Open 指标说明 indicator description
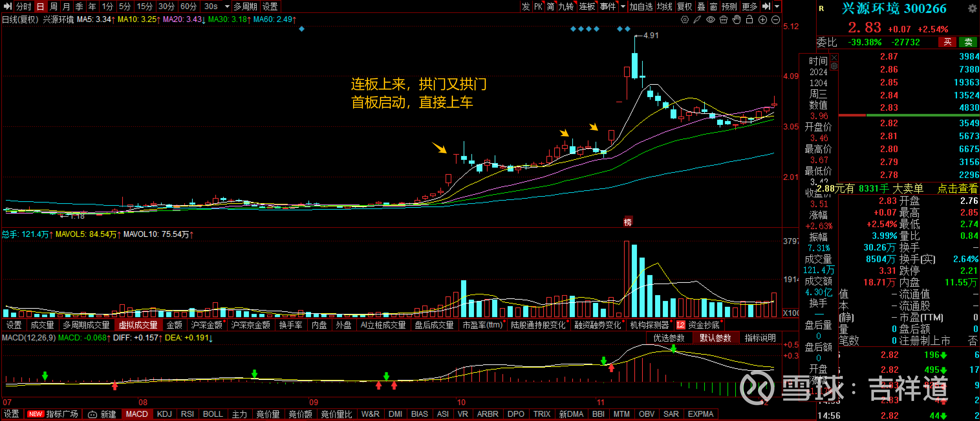Image resolution: width=980 pixels, height=421 pixels. pyautogui.click(x=760, y=338)
